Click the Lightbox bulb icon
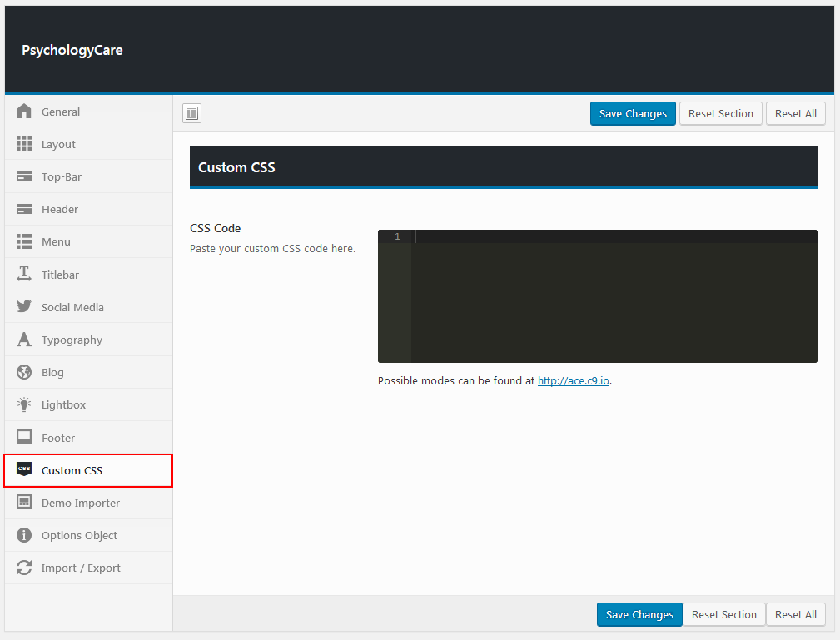The width and height of the screenshot is (840, 640). click(x=24, y=404)
